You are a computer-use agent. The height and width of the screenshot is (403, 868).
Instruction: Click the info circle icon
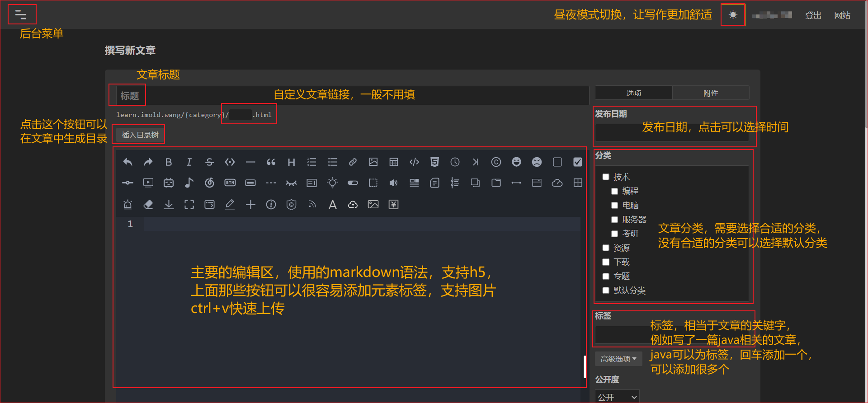[271, 205]
